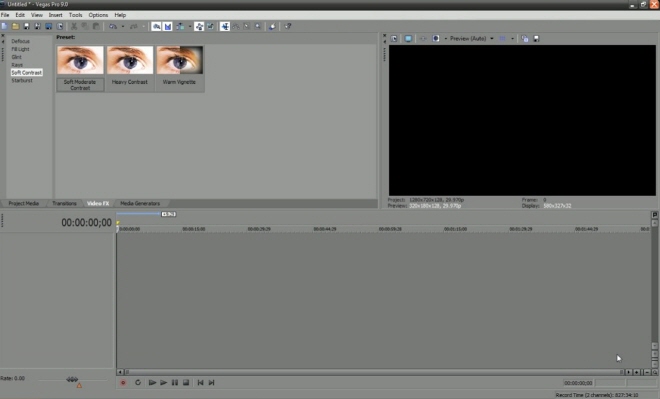Screen dimensions: 660x399
Task: Undo the last action
Action: (113, 26)
